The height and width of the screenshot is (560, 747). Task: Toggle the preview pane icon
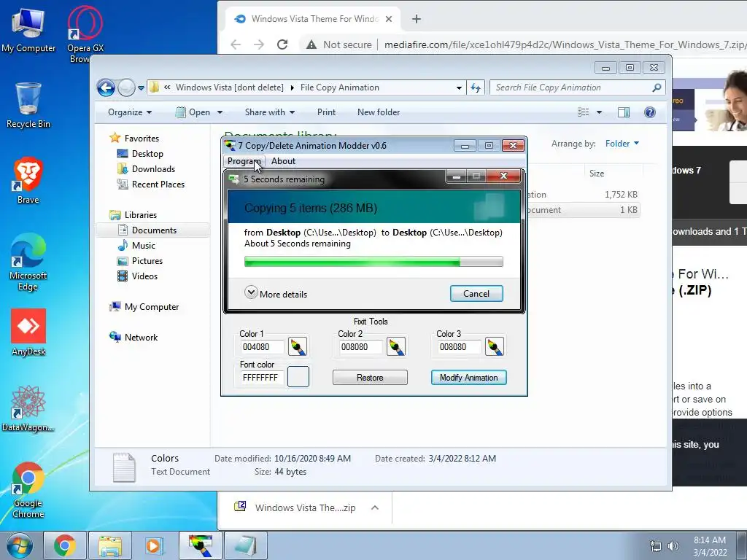tap(624, 112)
